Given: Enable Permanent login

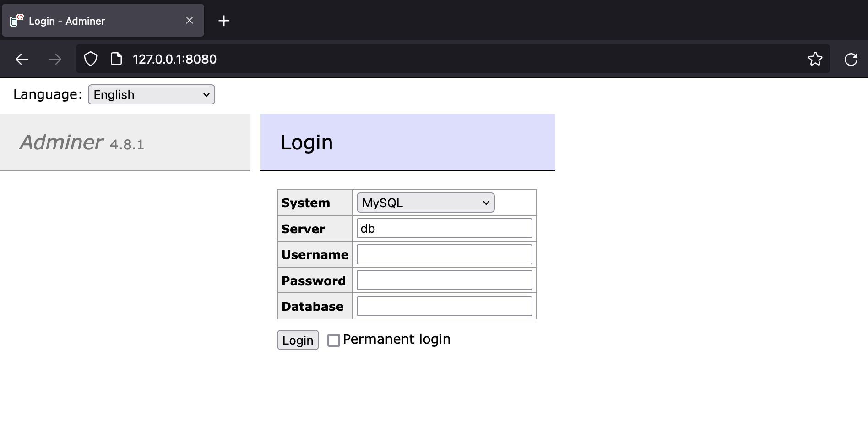Looking at the screenshot, I should tap(333, 340).
